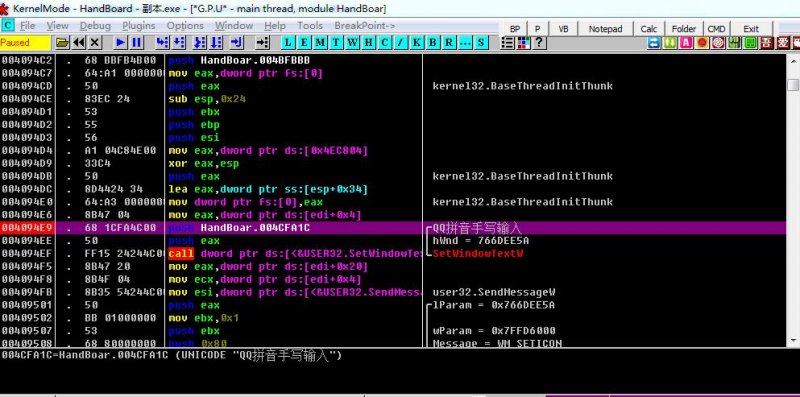This screenshot has height=397, width=800.
Task: Show Call stack via K button
Action: (416, 42)
